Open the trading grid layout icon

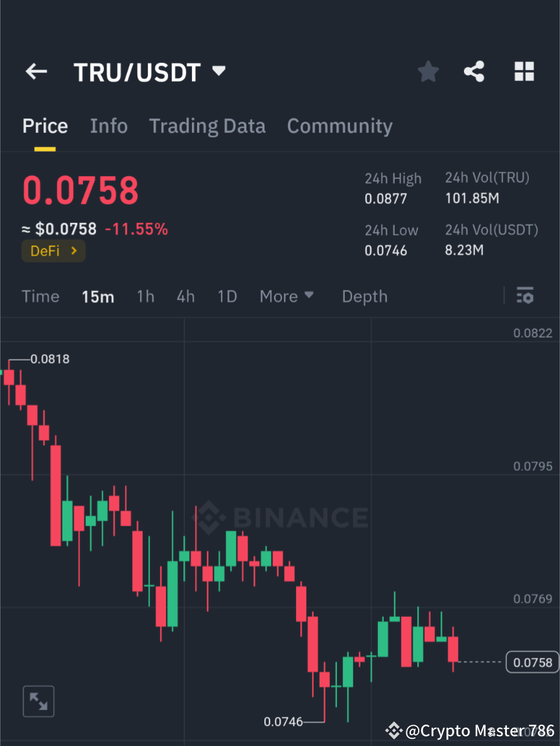click(524, 71)
